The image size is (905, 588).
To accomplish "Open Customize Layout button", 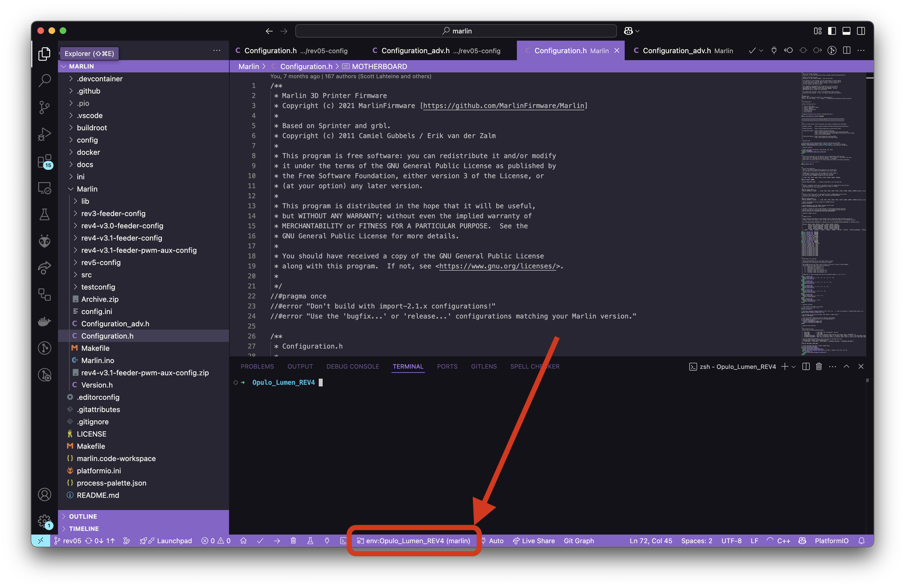I will (818, 31).
